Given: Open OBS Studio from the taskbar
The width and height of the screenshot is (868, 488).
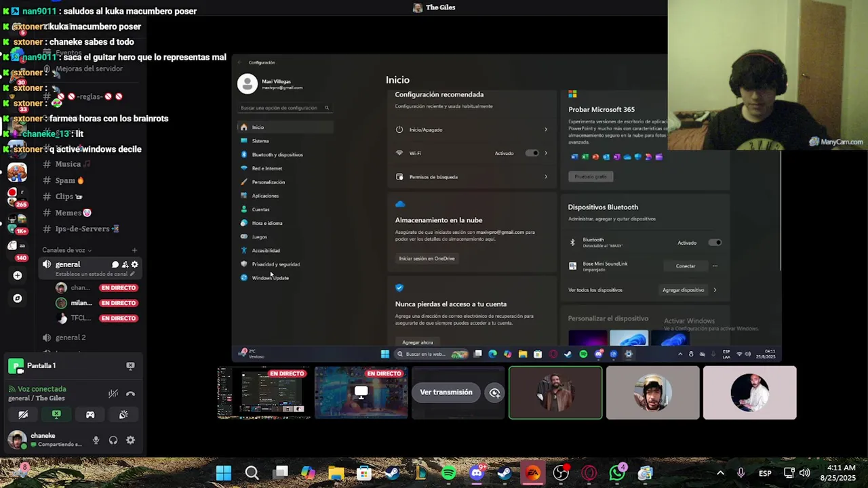Looking at the screenshot, I should (561, 473).
